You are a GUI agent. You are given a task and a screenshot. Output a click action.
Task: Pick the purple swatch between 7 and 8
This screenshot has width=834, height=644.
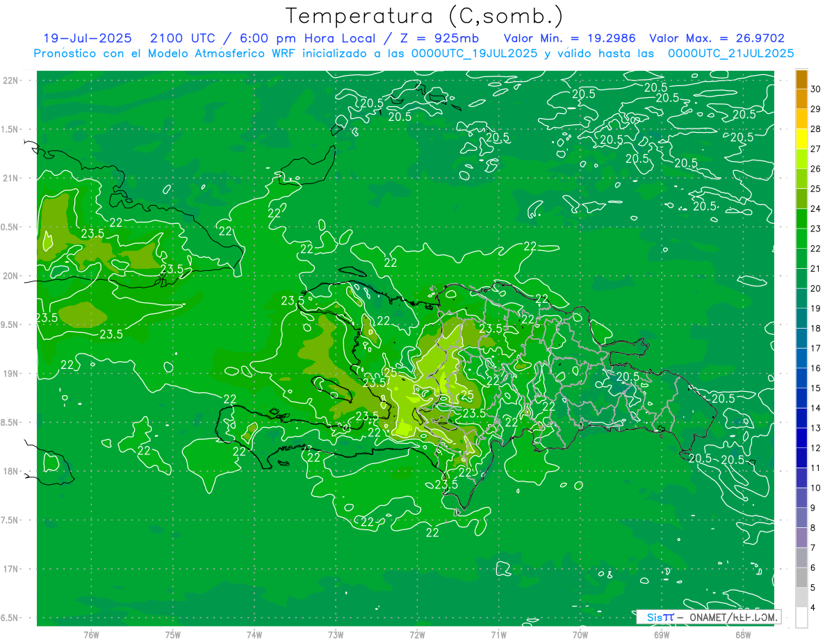[x=801, y=538]
